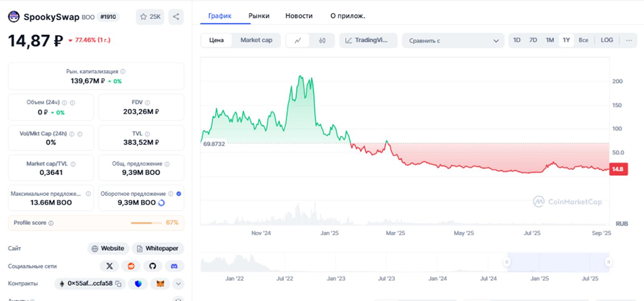Open the 'Сравнить с' dropdown

pyautogui.click(x=453, y=41)
